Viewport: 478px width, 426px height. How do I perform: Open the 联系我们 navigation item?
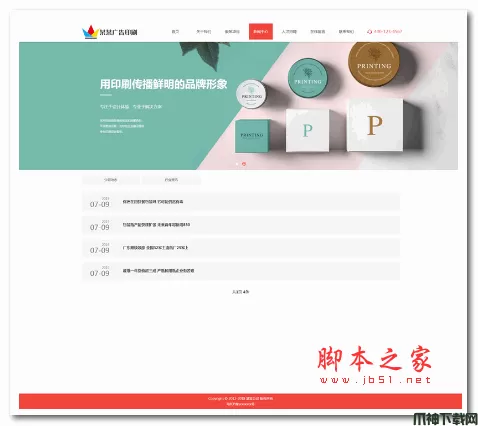pyautogui.click(x=346, y=32)
